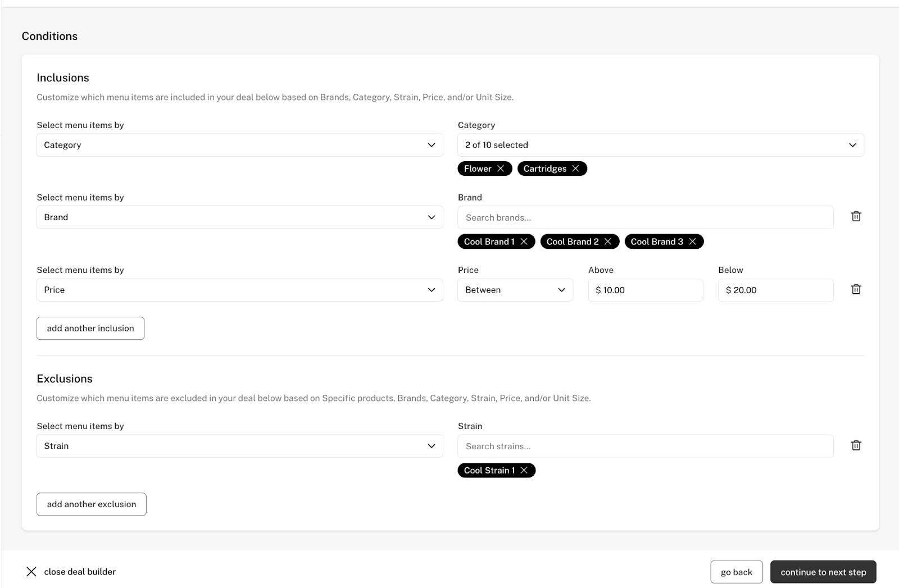Open the Brand select-by dropdown

239,217
